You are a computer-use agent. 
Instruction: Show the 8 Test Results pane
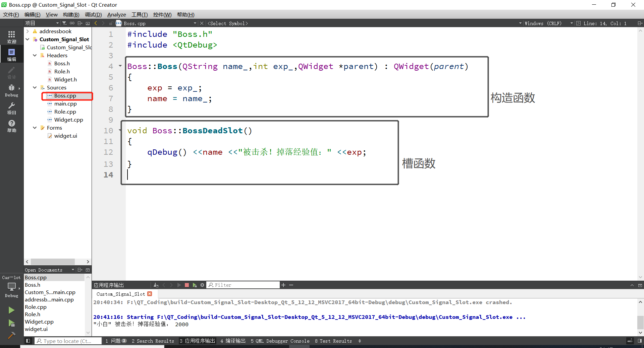tap(333, 341)
